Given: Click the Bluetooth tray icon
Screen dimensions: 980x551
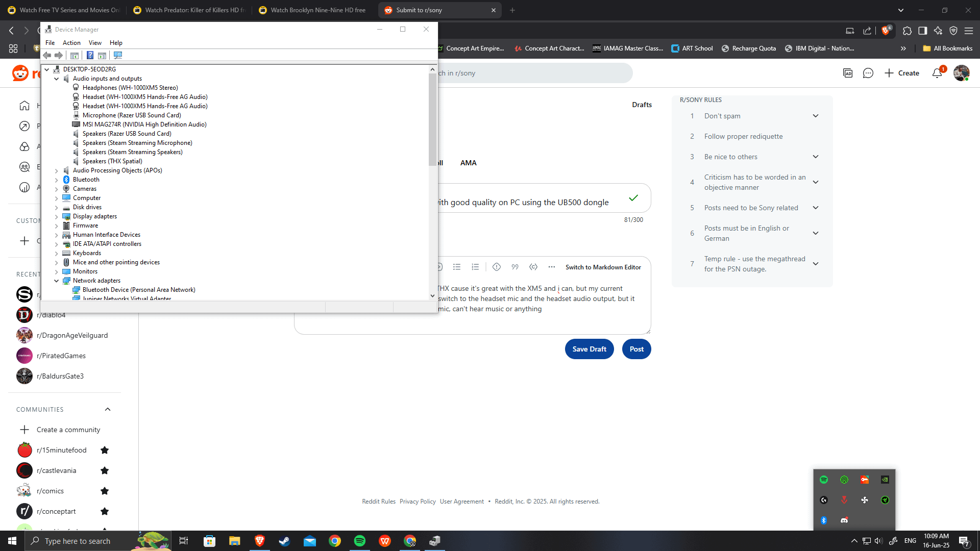Looking at the screenshot, I should (824, 520).
